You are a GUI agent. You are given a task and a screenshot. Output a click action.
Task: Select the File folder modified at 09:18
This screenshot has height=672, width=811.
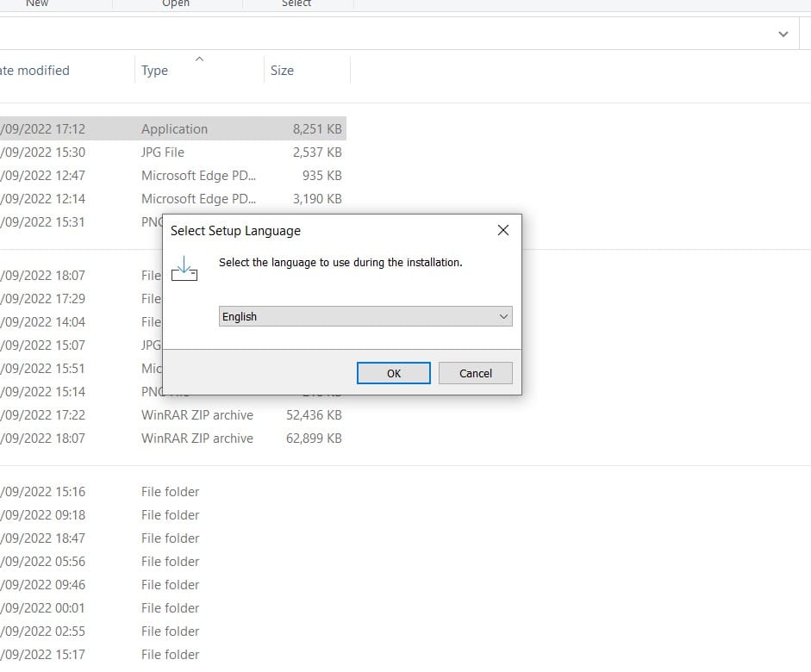(x=170, y=514)
